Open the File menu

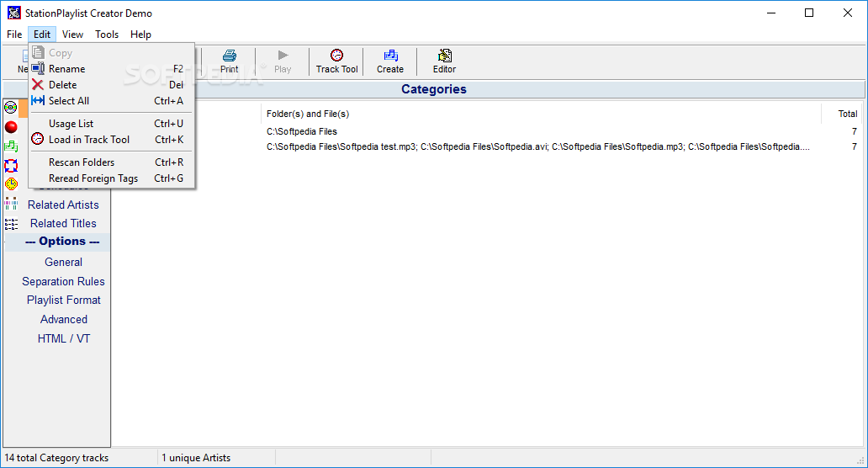pos(14,35)
